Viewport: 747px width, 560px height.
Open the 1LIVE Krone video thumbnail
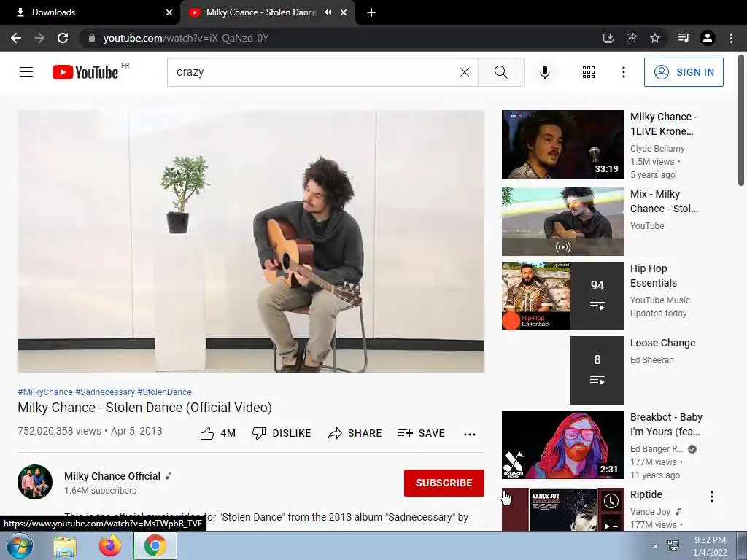562,144
